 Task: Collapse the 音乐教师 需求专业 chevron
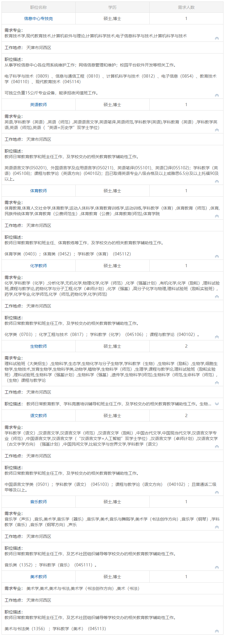pos(217,527)
